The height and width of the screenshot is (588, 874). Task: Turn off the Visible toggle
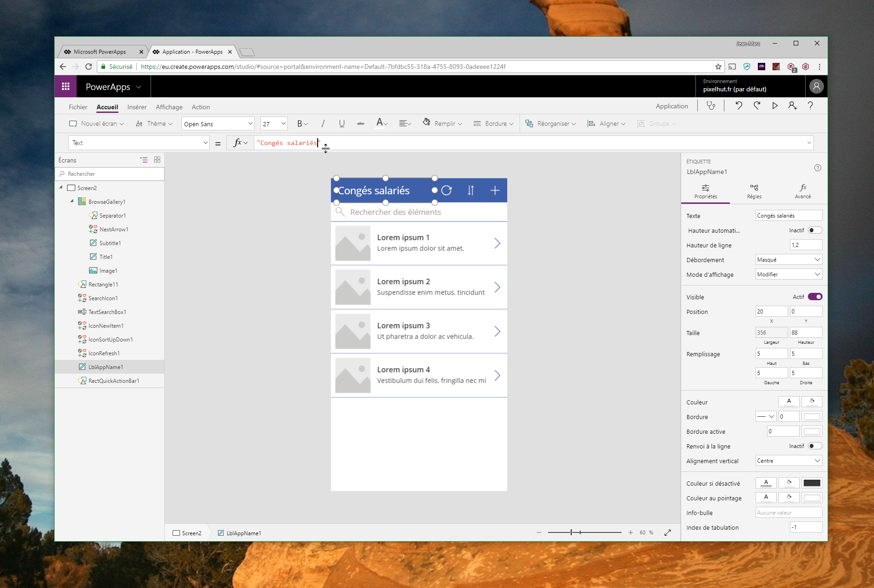(x=815, y=297)
